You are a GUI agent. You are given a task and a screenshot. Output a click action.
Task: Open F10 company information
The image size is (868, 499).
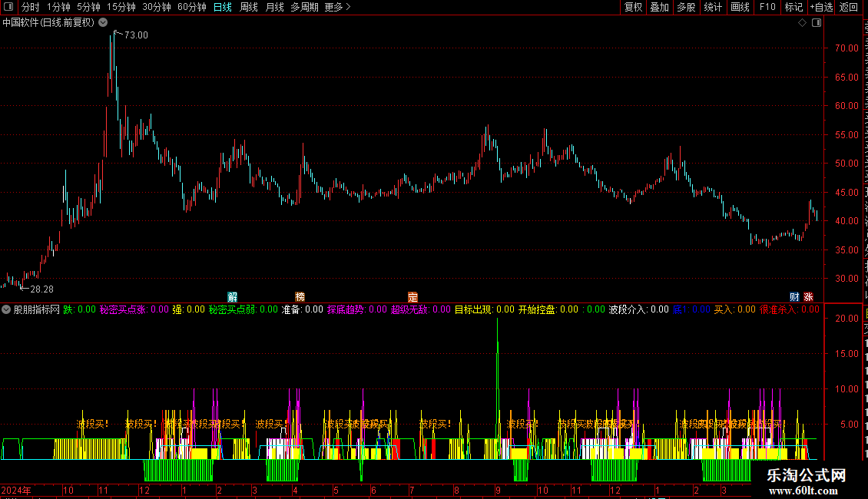pyautogui.click(x=767, y=7)
